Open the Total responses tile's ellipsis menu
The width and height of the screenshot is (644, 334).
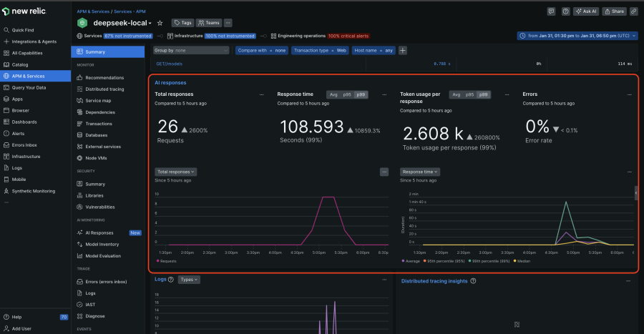coord(261,94)
